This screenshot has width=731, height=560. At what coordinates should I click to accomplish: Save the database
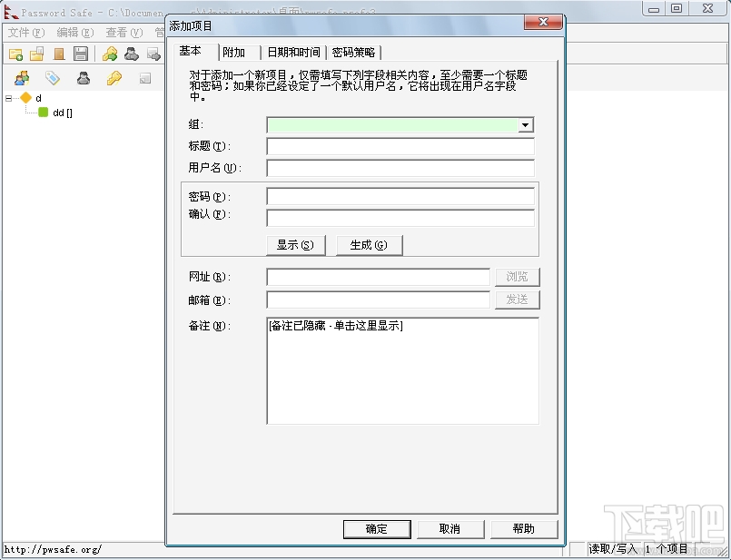coord(81,54)
